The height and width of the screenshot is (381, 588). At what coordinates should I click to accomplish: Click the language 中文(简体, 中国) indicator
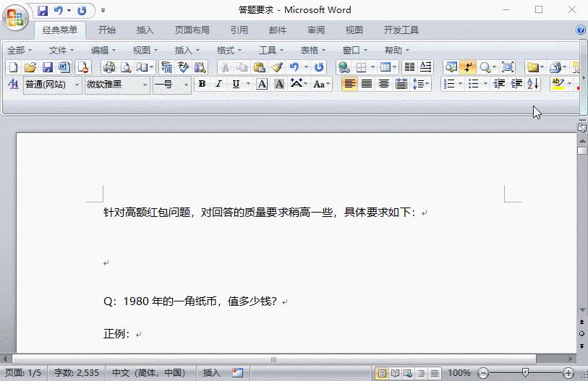point(148,373)
